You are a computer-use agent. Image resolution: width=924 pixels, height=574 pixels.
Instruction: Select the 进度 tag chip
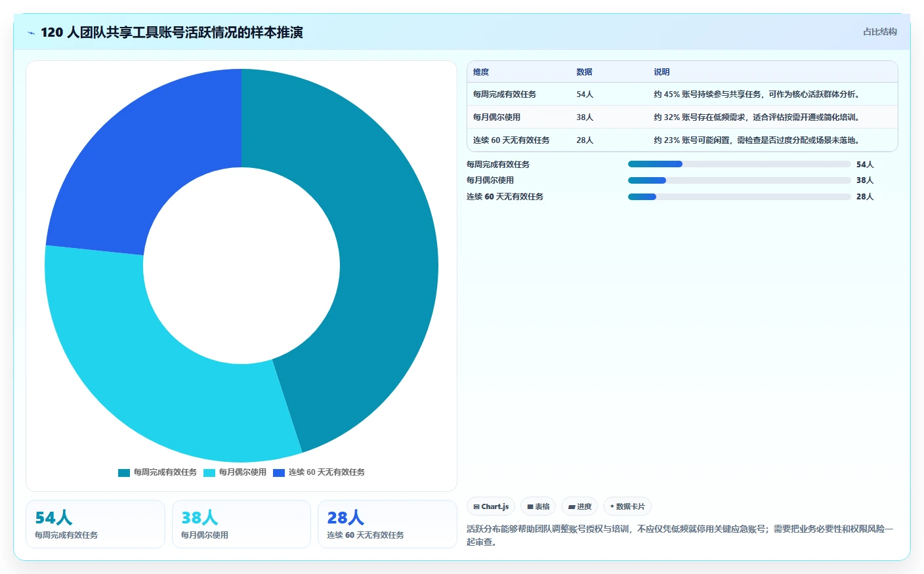coord(579,506)
